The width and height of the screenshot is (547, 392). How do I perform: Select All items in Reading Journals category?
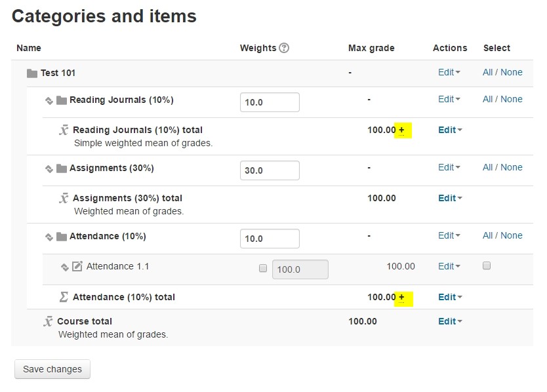[x=488, y=99]
